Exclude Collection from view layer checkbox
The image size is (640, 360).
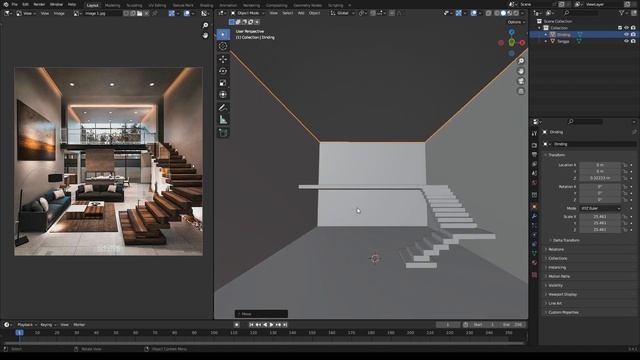click(x=620, y=28)
